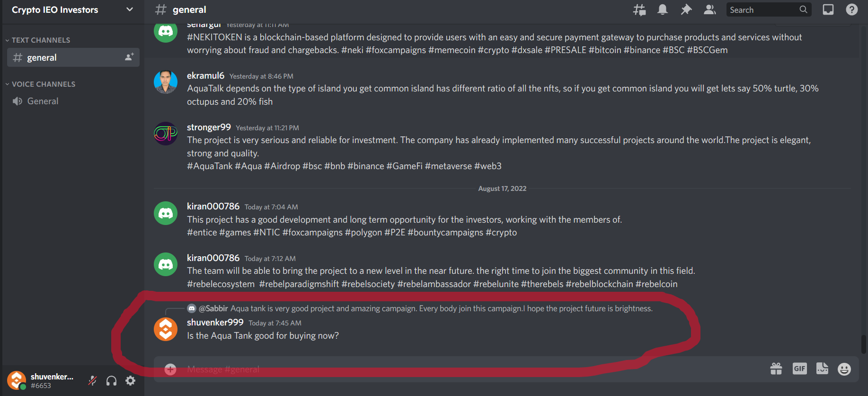Open Crypto IEO Investors server dropdown
Image resolution: width=868 pixels, height=396 pixels.
[x=72, y=9]
